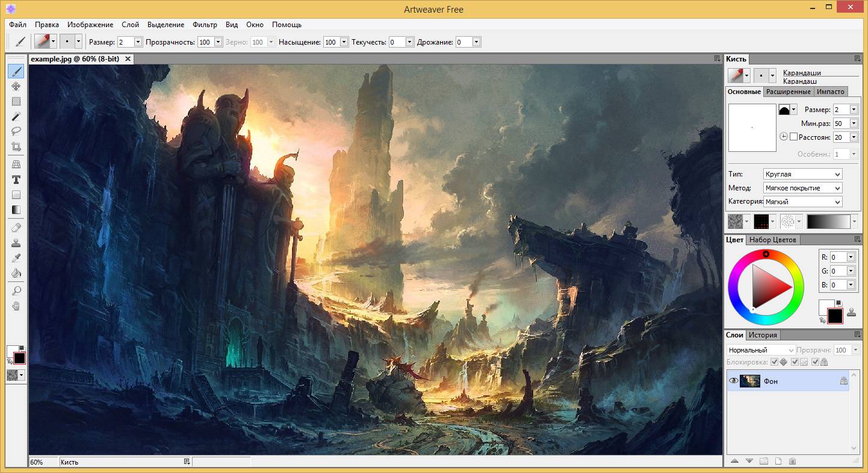Toggle the first Блокировка checkbox
868x473 pixels.
pyautogui.click(x=774, y=362)
